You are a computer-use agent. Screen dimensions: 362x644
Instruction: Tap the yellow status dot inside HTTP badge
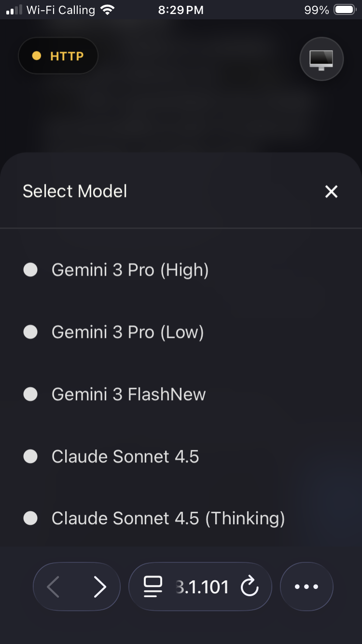coord(37,56)
